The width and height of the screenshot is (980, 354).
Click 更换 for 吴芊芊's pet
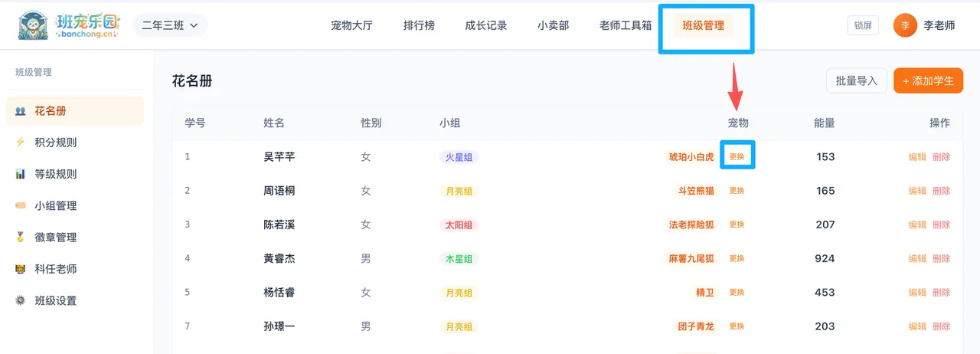coord(737,157)
